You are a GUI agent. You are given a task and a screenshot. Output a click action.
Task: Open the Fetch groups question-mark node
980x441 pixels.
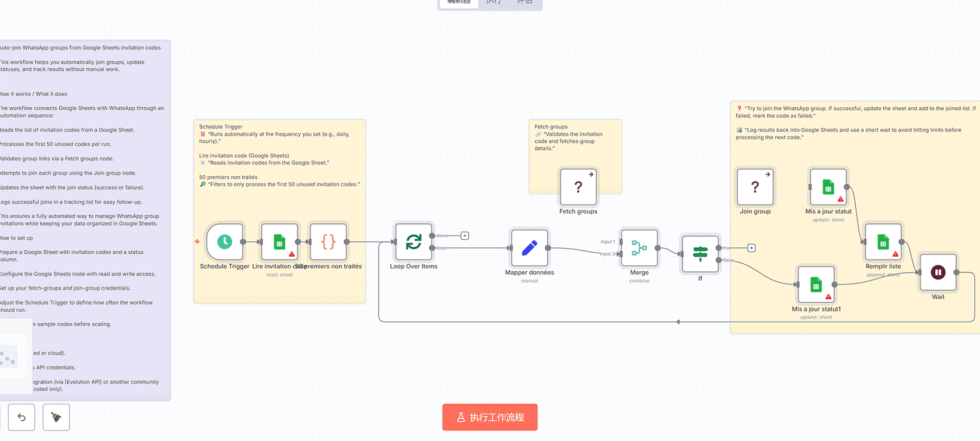click(x=578, y=187)
